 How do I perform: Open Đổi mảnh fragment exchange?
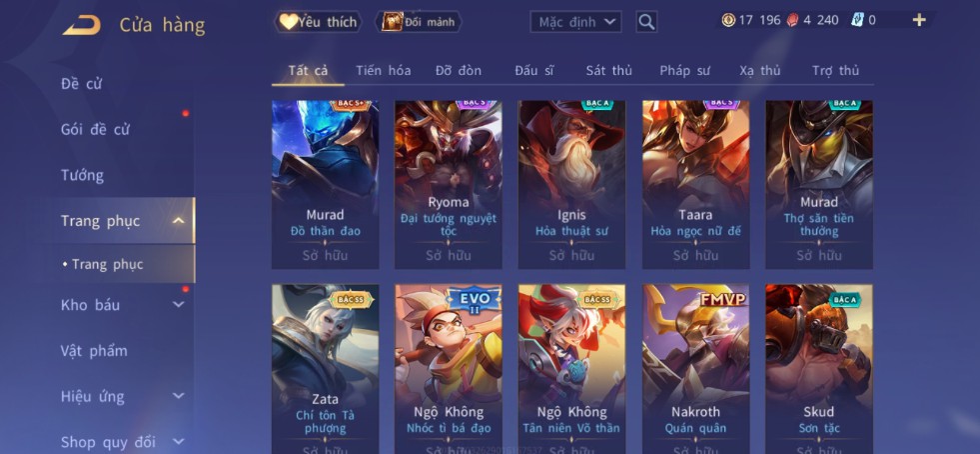pos(419,23)
